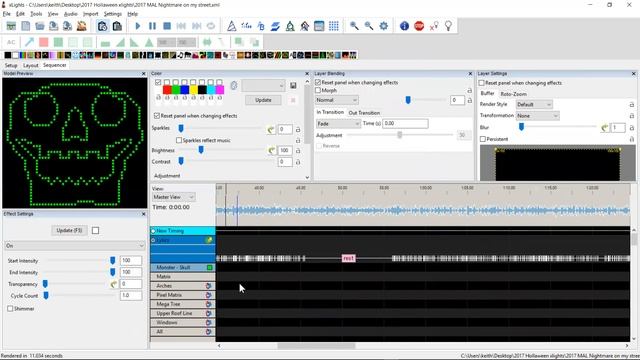Toggle Color panel Reset panel when changing effects
Screen dimensions: 640x360
pos(157,116)
